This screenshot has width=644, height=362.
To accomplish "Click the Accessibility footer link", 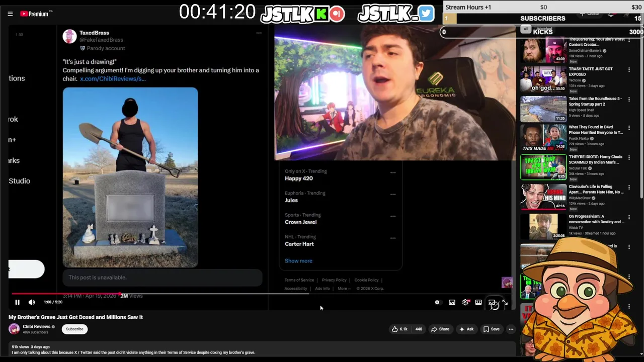I will point(295,289).
